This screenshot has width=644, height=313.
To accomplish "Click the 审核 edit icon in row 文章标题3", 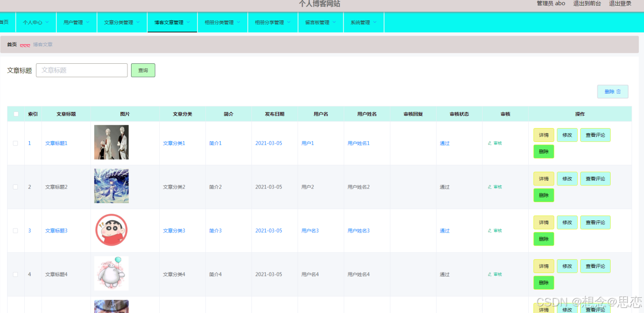I will click(x=490, y=230).
